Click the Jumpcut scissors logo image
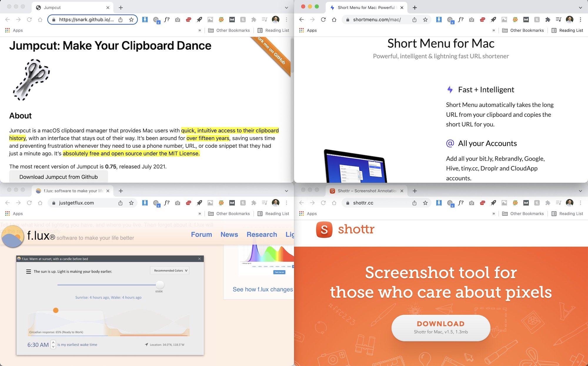This screenshot has width=588, height=366. pos(31,80)
